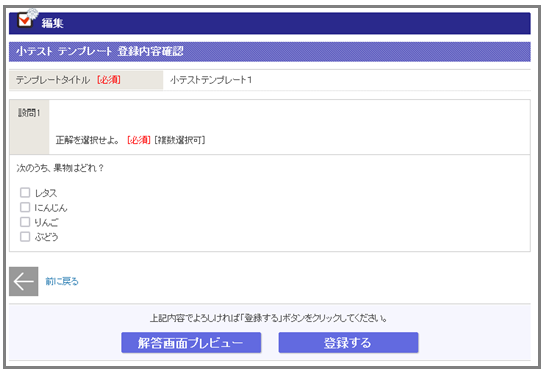Screen dimensions: 544x372
Task: Click the 設問1 label
Action: point(29,113)
